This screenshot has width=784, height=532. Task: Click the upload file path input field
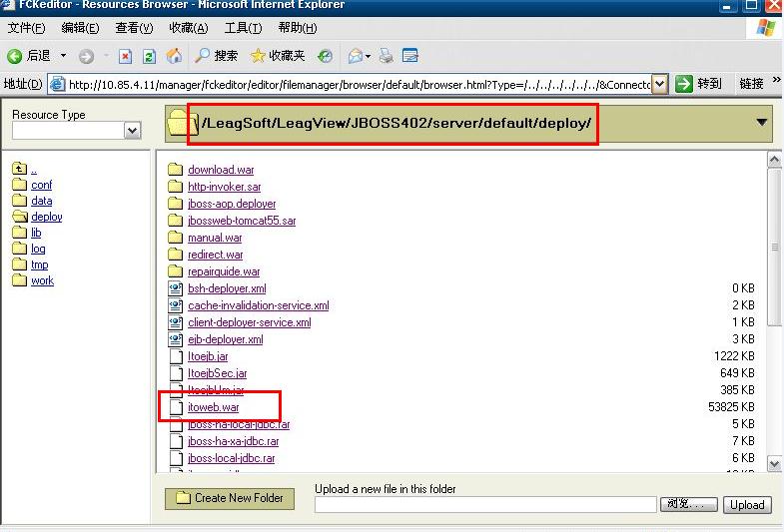coord(485,504)
